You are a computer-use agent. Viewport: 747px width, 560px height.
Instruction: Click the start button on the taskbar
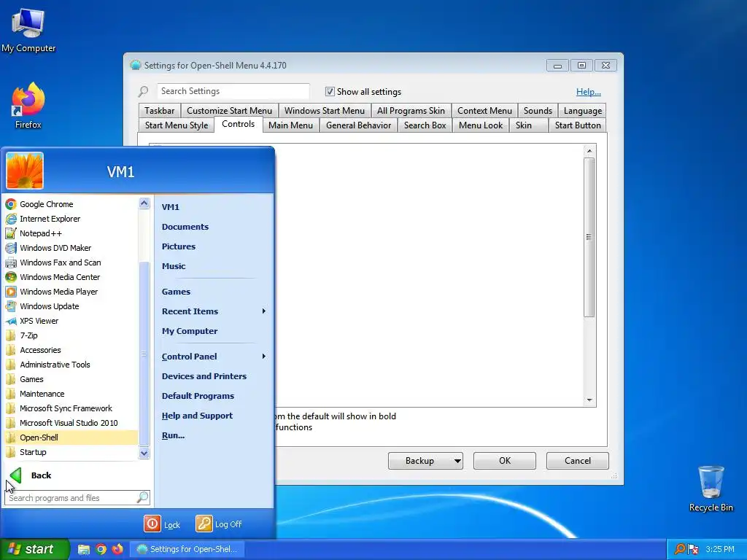pyautogui.click(x=35, y=549)
